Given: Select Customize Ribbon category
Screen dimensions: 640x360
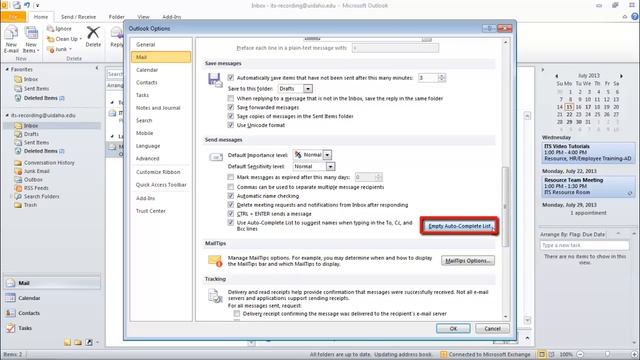Looking at the screenshot, I should 161,172.
